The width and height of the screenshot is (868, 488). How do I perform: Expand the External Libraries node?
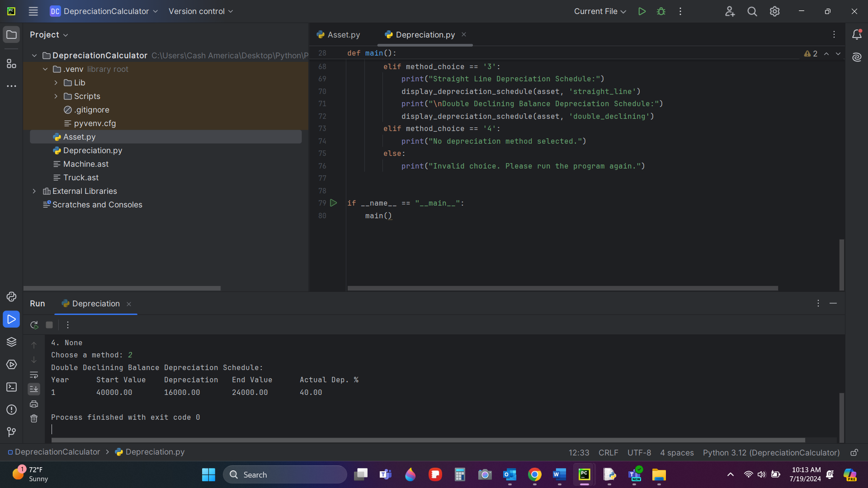tap(34, 191)
